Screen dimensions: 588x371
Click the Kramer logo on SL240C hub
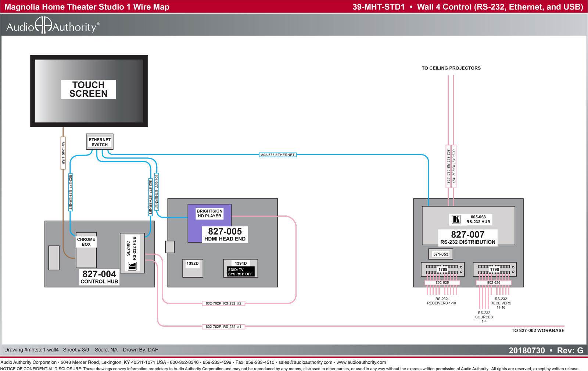click(x=132, y=267)
